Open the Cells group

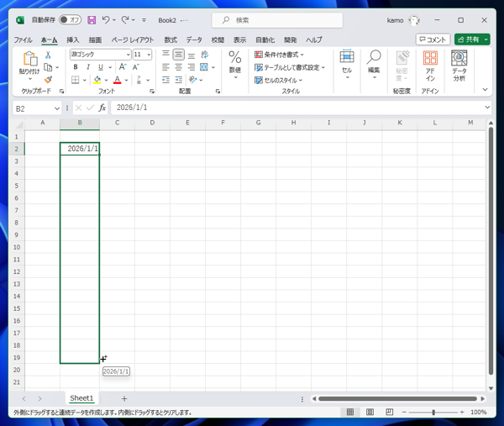[x=347, y=65]
